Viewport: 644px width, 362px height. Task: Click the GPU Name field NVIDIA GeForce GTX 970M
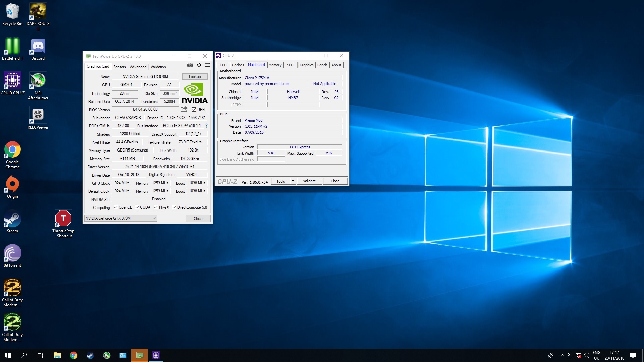[145, 77]
